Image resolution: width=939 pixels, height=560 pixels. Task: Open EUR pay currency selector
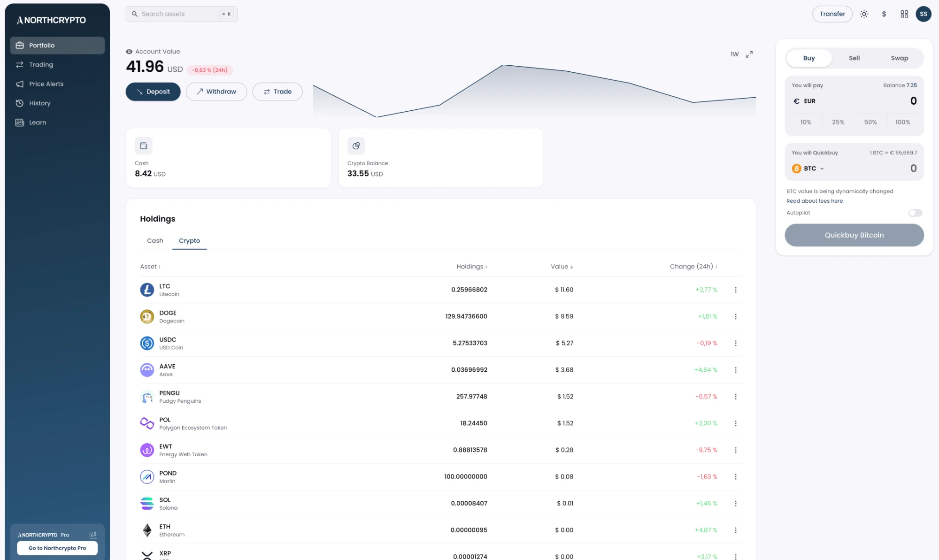tap(804, 101)
